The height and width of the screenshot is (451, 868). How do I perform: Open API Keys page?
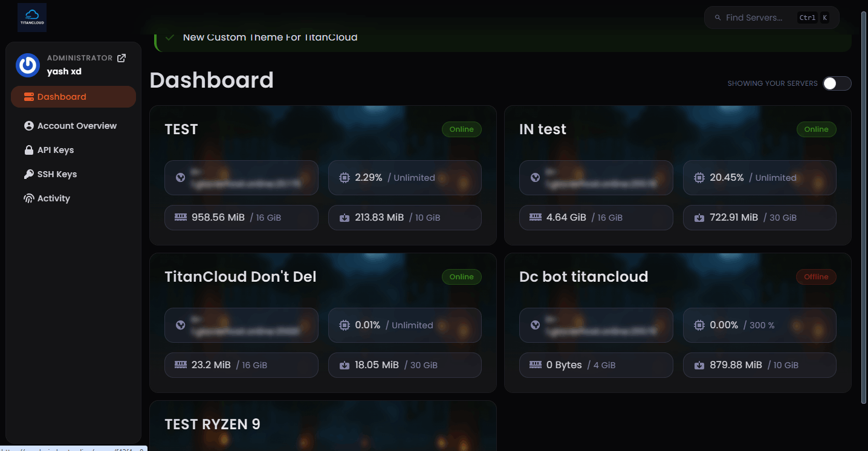tap(56, 150)
